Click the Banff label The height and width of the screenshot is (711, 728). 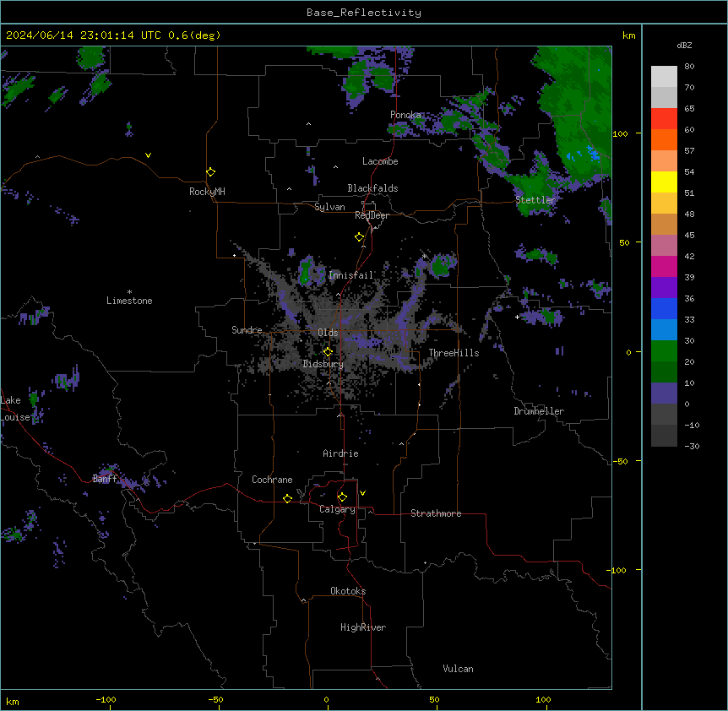click(105, 479)
